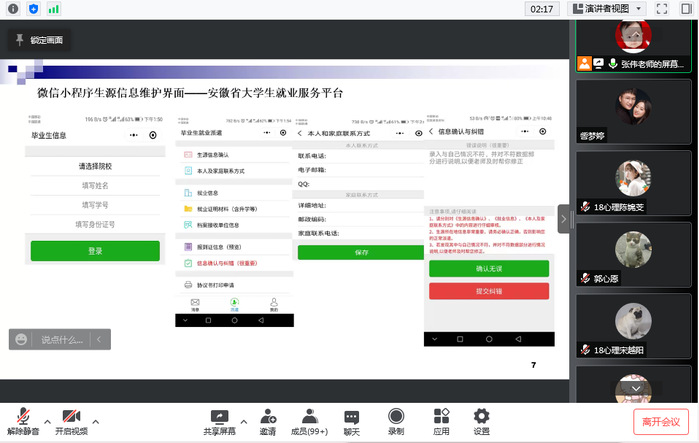The image size is (699, 443).
Task: Click back arrow beside 本人和家庭联系方式
Action: pyautogui.click(x=300, y=133)
